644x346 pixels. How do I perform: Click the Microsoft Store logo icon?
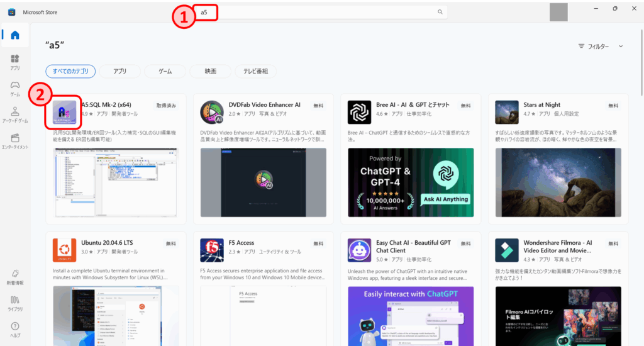tap(11, 13)
